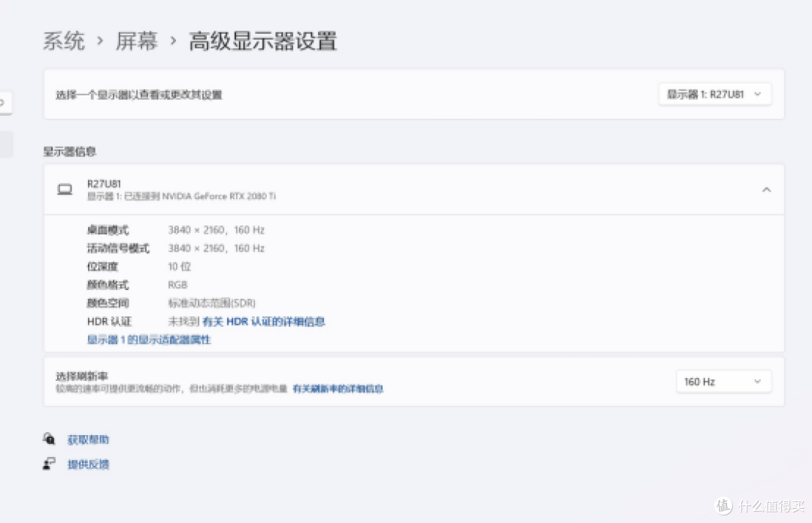Click the 选择刷新率 label

[82, 376]
